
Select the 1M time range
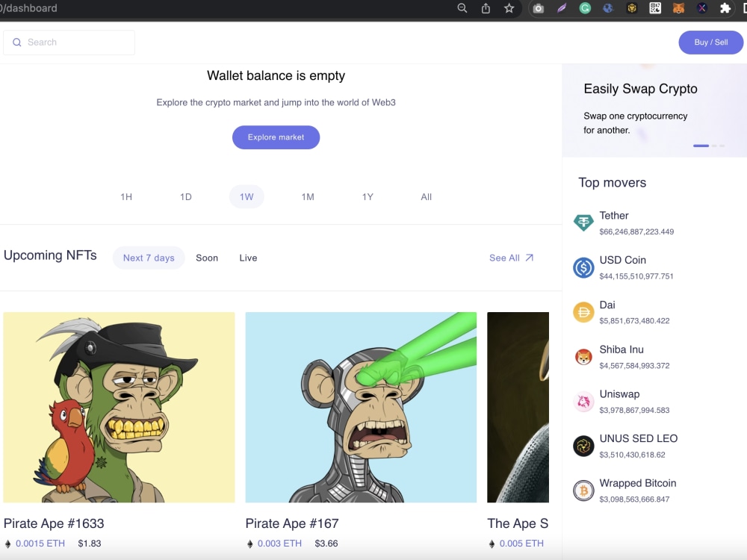pos(308,196)
